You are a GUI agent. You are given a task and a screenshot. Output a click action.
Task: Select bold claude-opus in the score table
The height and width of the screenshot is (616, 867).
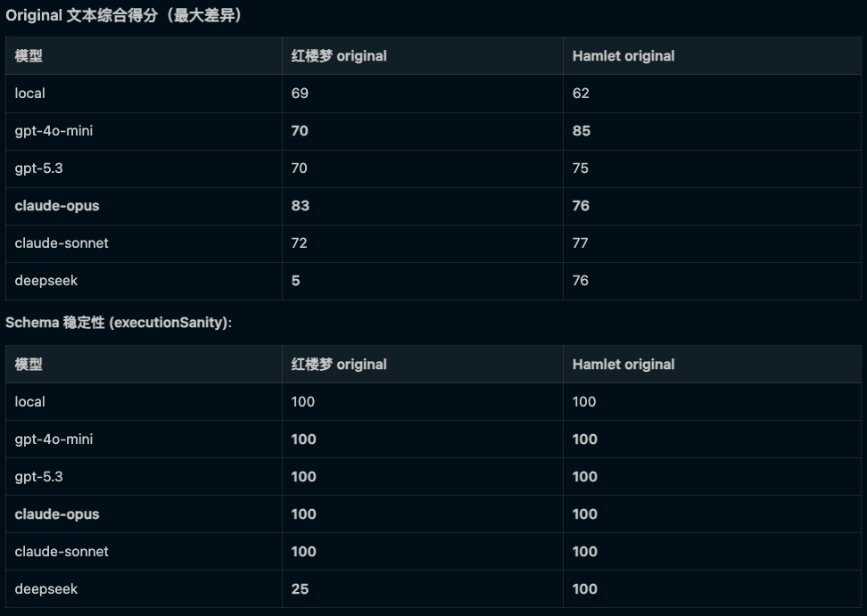click(x=57, y=206)
